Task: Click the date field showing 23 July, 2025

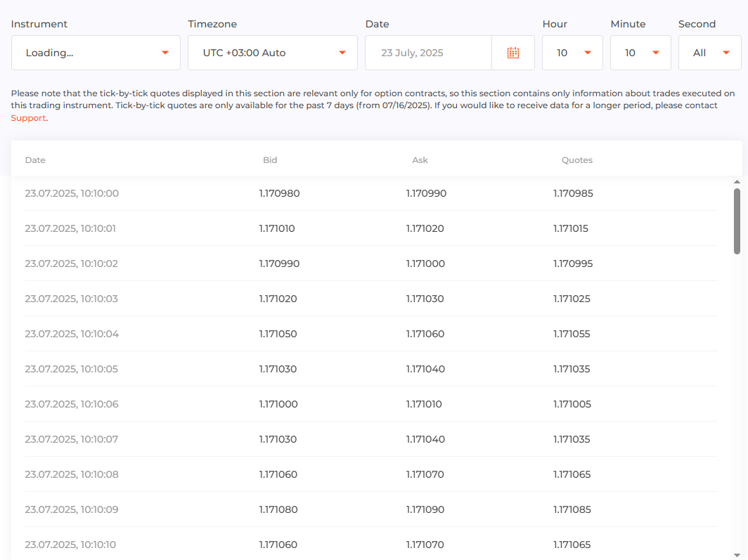Action: (427, 53)
